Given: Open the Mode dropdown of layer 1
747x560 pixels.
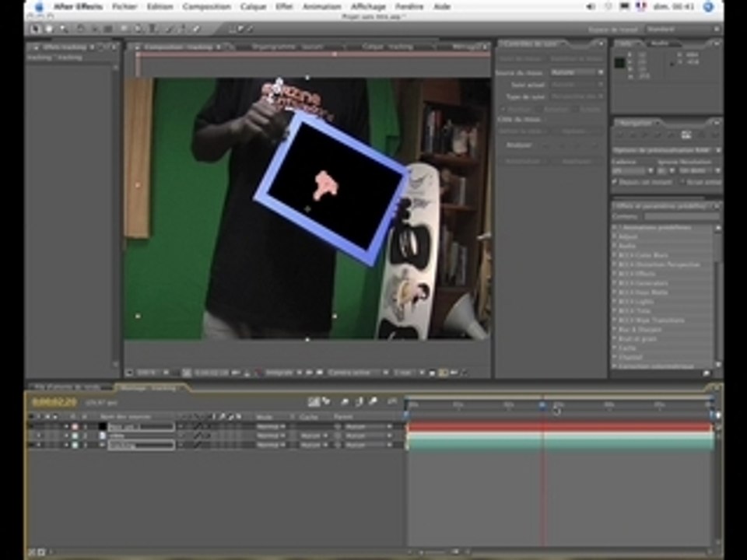Looking at the screenshot, I should (x=271, y=427).
